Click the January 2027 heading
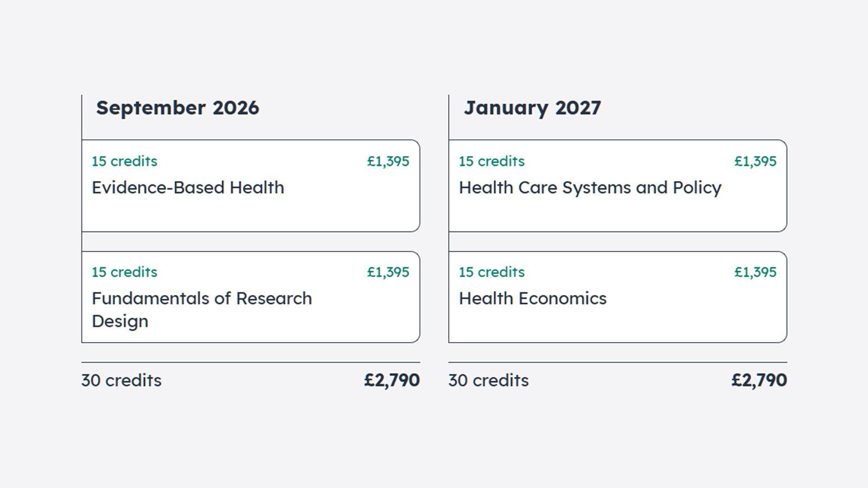Screen dimensions: 868x488 point(532,108)
